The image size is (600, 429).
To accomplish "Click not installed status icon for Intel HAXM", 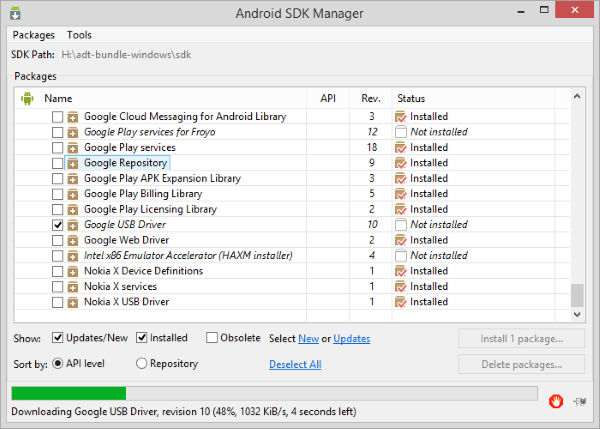I will [401, 256].
